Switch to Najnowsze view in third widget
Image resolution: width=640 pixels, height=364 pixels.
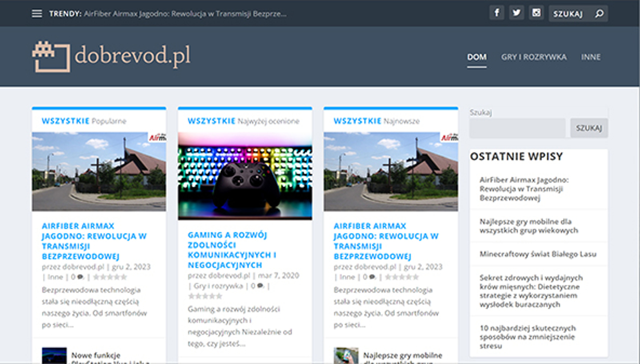[400, 121]
